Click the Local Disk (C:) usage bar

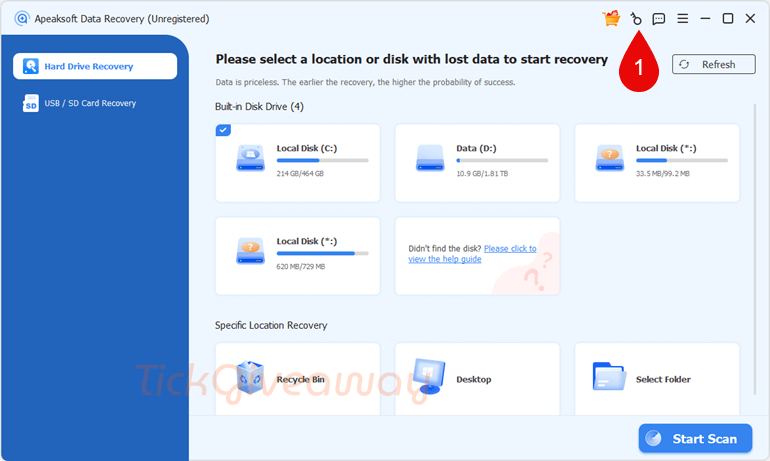point(322,161)
